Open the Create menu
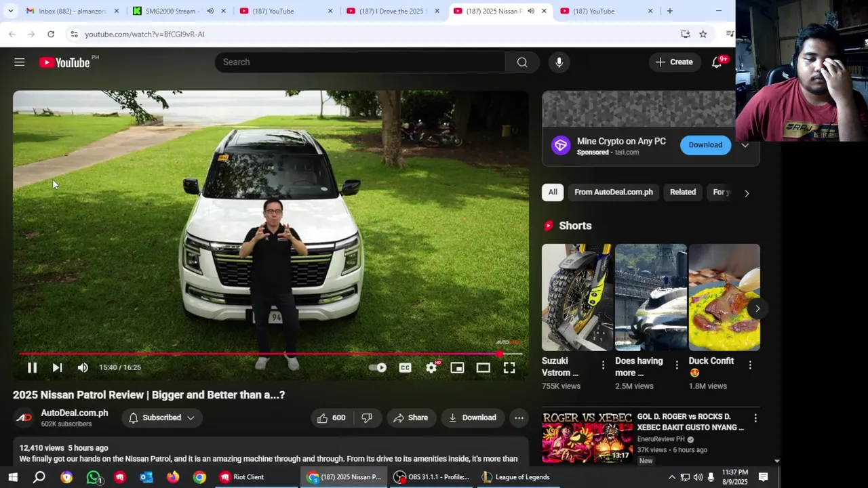868x488 pixels. click(x=674, y=62)
